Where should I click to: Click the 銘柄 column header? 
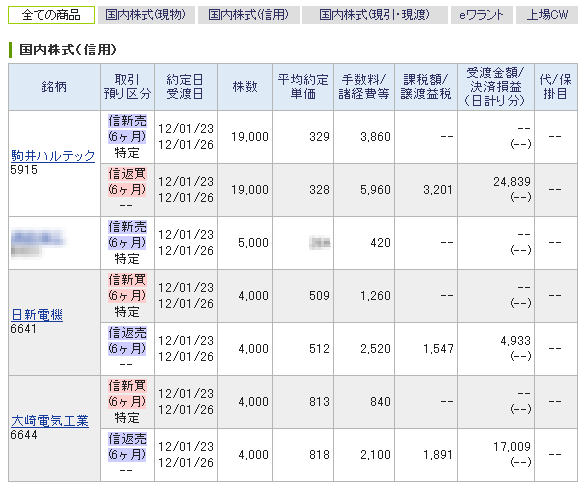point(54,87)
